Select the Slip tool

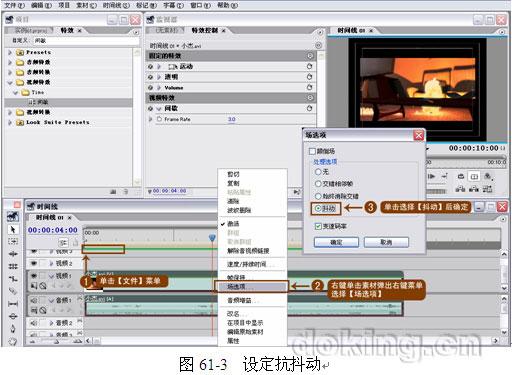13,304
